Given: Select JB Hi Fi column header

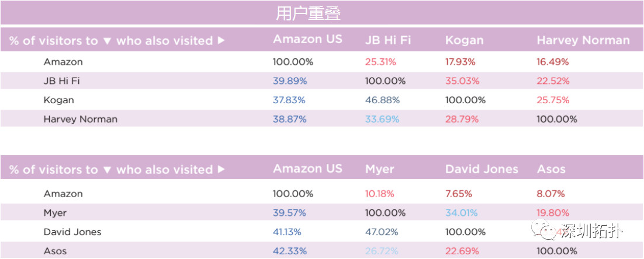Looking at the screenshot, I should (x=387, y=40).
